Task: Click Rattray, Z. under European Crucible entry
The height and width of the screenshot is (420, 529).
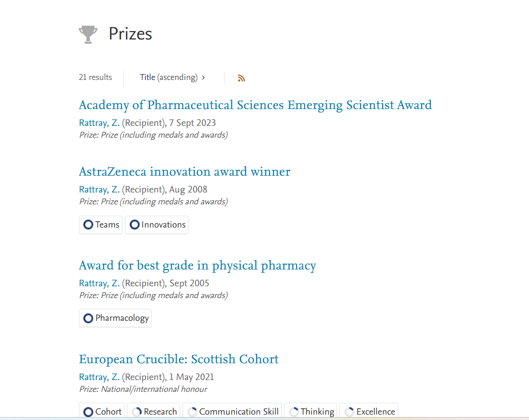Action: (99, 377)
